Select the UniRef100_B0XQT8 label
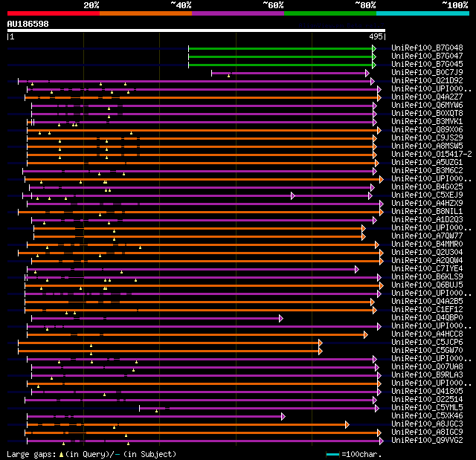476x460 pixels. click(427, 114)
